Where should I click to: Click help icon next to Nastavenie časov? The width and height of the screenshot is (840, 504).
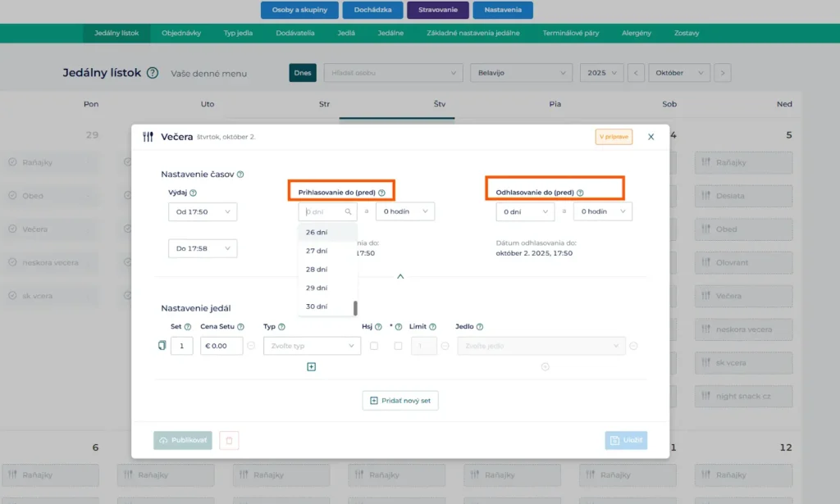(x=240, y=175)
